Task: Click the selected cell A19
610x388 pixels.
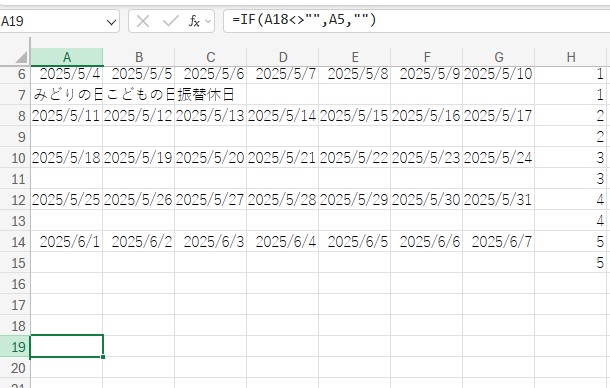Action: (x=67, y=346)
